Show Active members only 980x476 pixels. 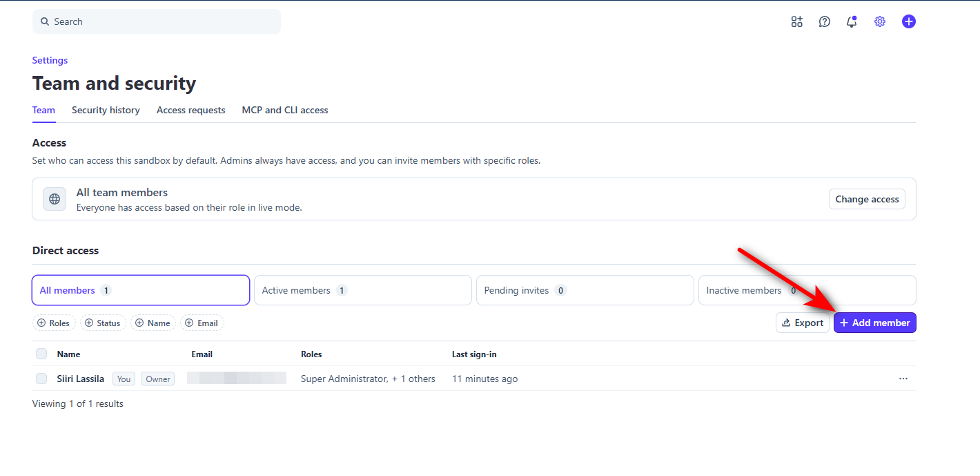coord(363,290)
